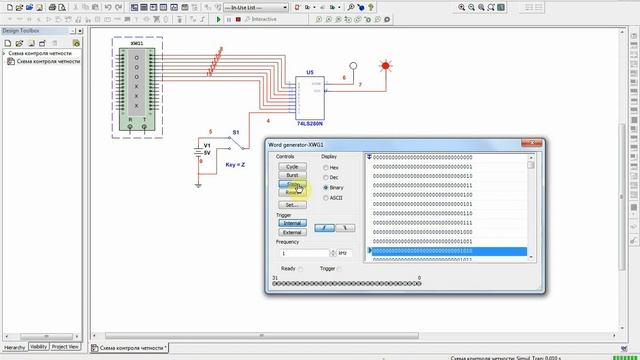Image resolution: width=640 pixels, height=360 pixels.
Task: Choose falling edge trigger
Action: coord(345,228)
